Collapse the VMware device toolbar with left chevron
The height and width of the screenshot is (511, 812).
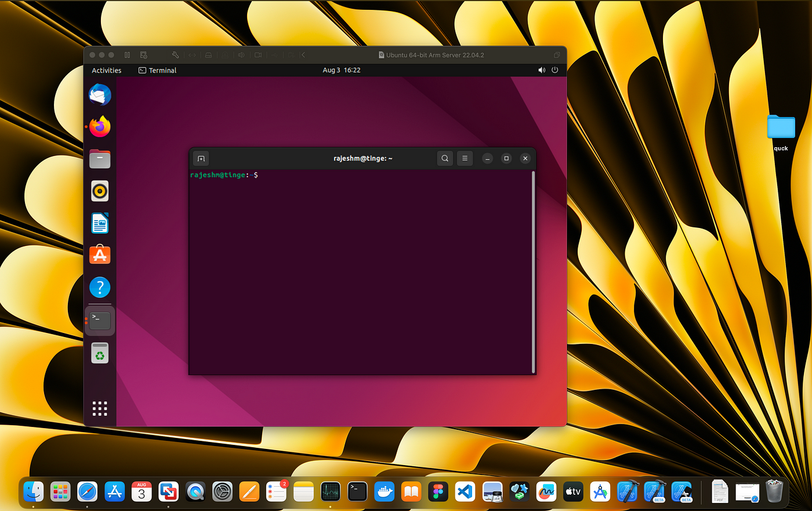303,55
